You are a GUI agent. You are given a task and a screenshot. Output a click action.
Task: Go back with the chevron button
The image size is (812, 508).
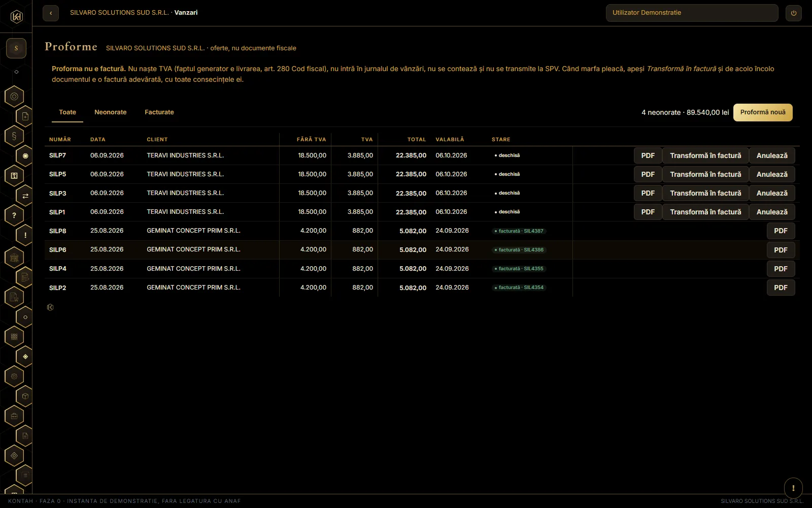pos(51,13)
